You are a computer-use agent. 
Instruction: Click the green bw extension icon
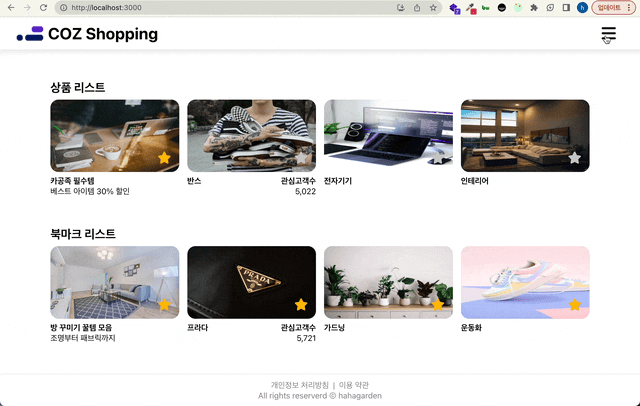point(486,7)
